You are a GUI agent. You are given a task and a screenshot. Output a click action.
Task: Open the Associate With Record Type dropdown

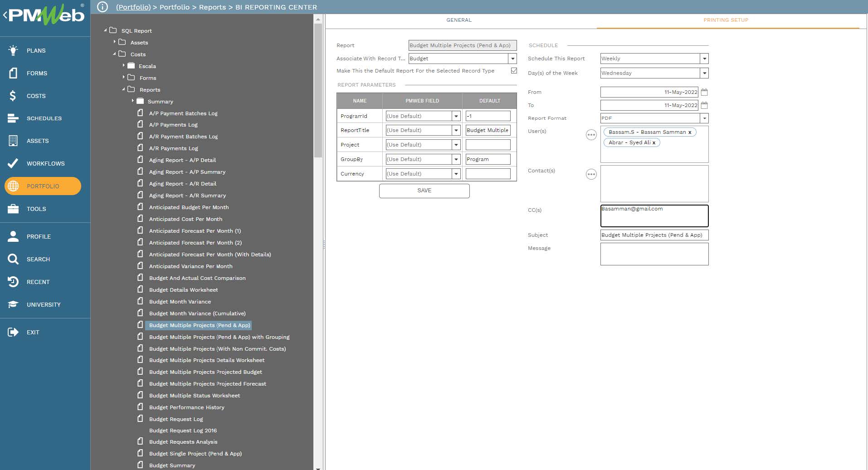point(512,59)
